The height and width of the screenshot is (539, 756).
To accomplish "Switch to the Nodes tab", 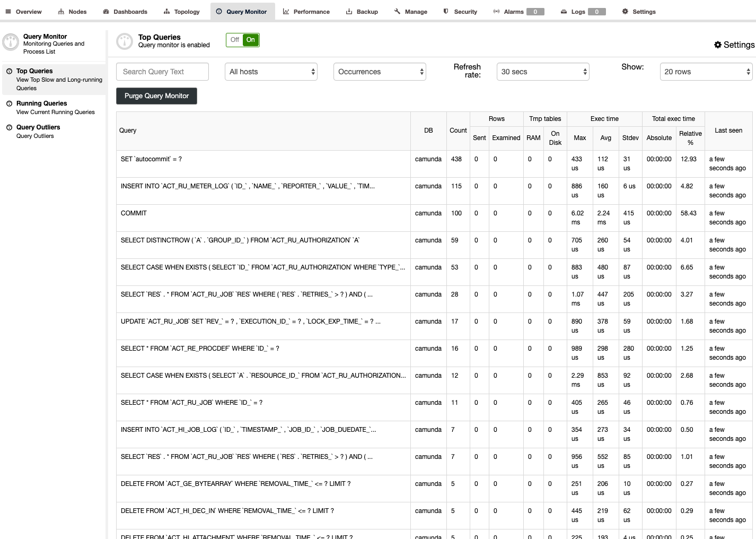I will (x=72, y=12).
